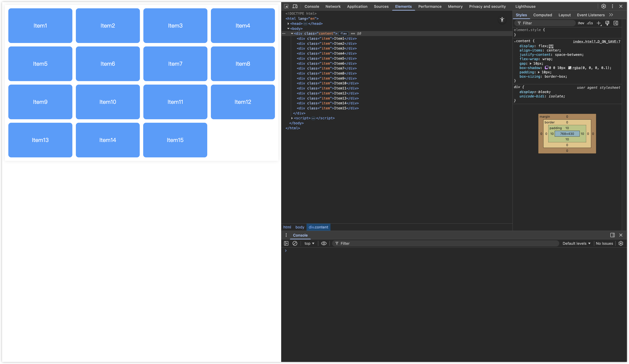Switch to the Network tab
This screenshot has height=364, width=629.
333,6
